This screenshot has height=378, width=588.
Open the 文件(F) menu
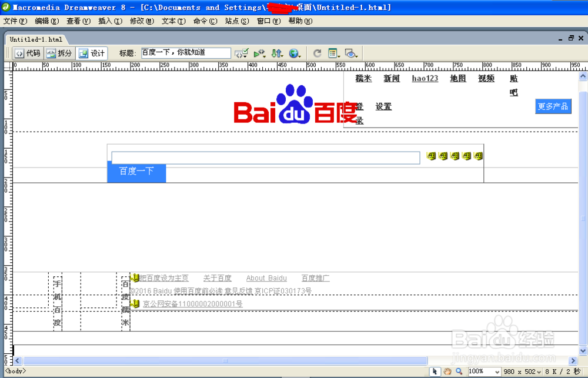[15, 21]
